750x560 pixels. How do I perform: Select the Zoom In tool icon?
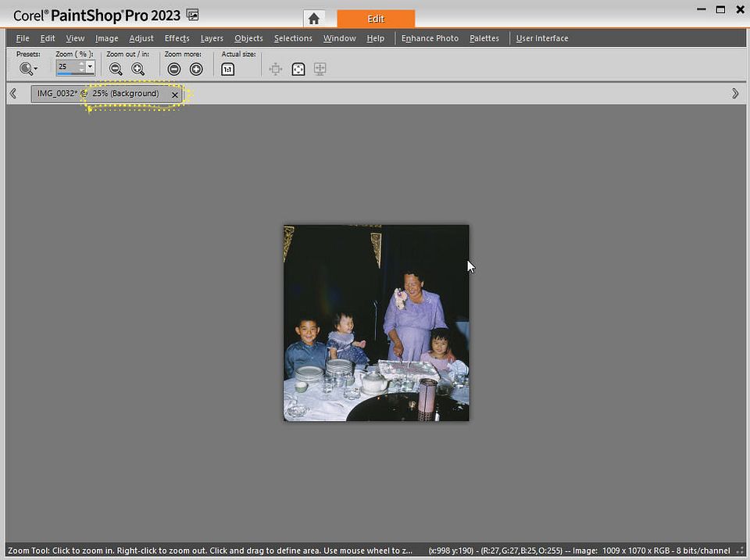[x=138, y=69]
